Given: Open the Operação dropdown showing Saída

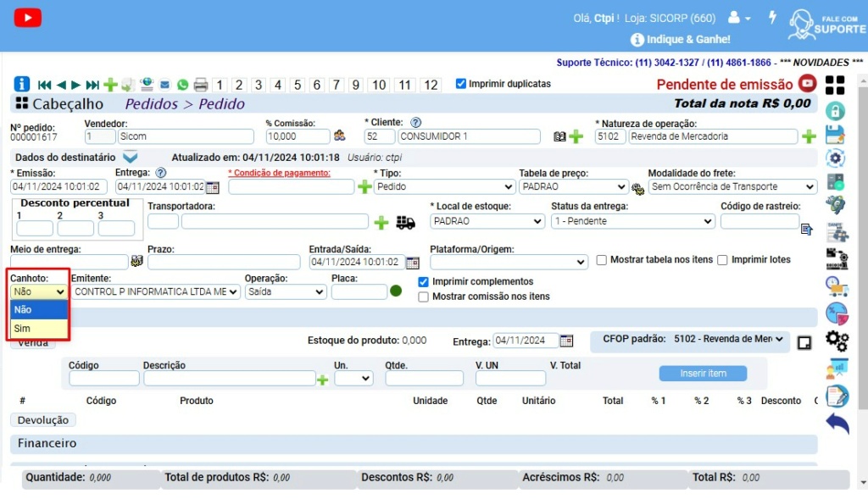Looking at the screenshot, I should 285,292.
